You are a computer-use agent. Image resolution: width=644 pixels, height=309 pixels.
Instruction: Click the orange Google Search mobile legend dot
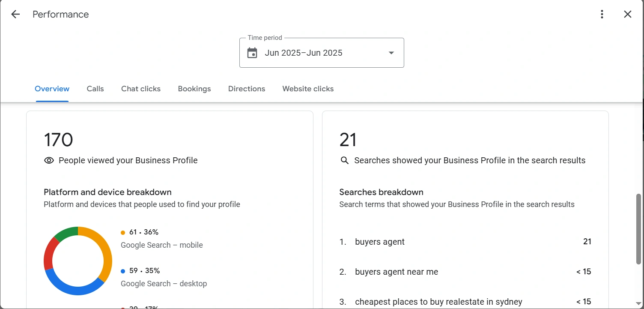123,233
